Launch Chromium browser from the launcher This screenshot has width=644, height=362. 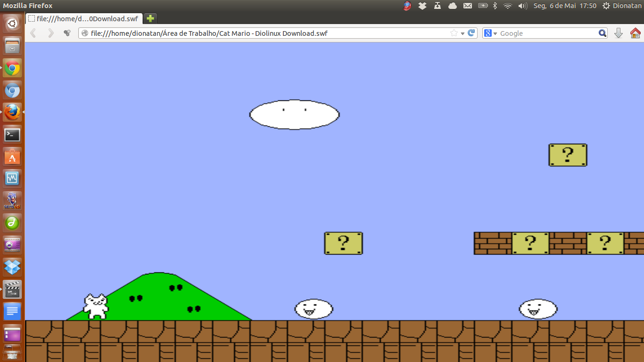12,90
